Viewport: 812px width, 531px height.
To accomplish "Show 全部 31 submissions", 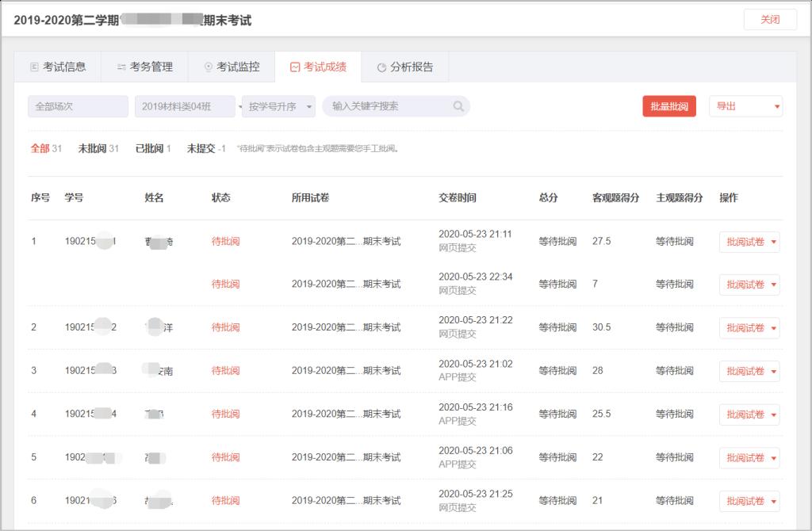I will (x=45, y=148).
